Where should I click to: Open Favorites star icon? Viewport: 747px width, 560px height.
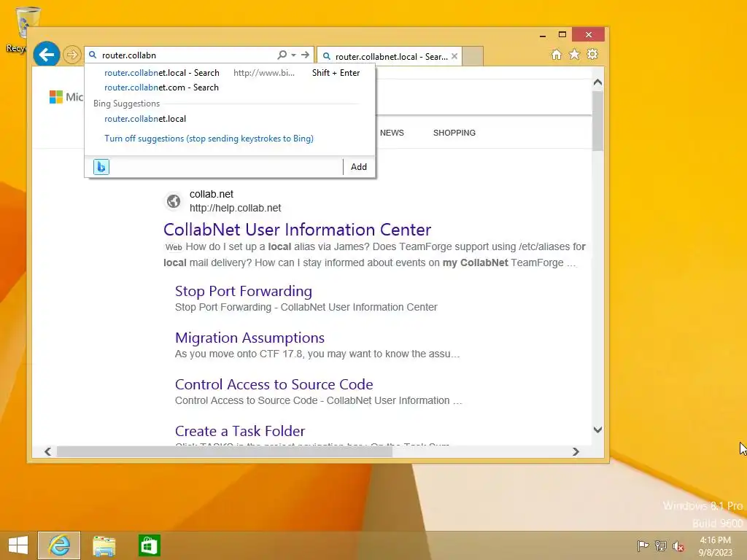tap(575, 54)
